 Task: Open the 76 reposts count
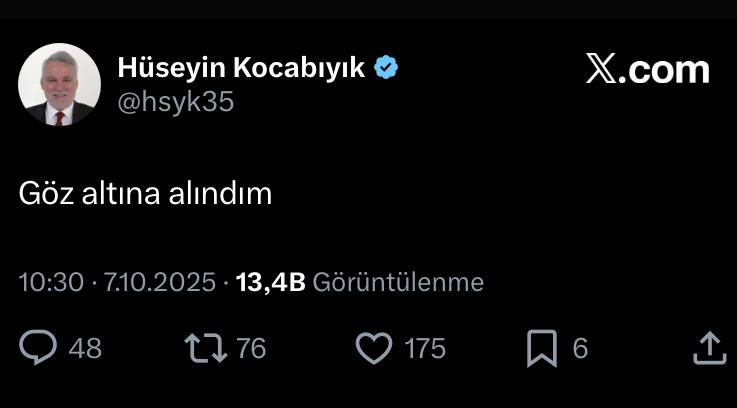click(251, 349)
